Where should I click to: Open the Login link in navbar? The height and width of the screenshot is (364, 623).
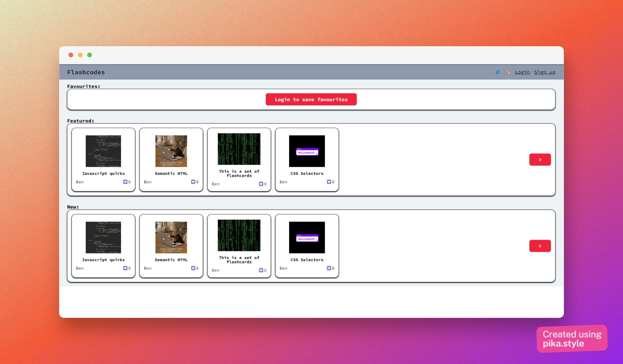(x=522, y=72)
